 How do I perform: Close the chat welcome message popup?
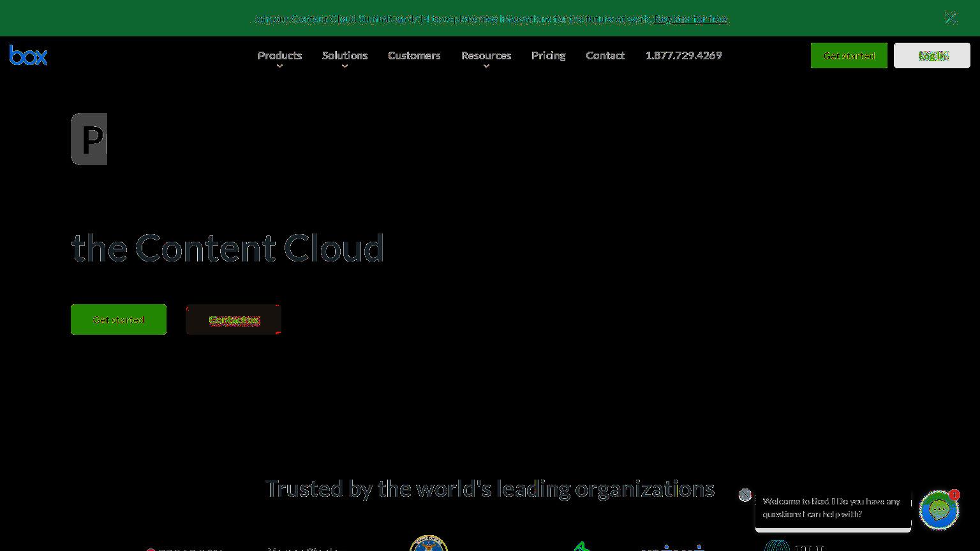click(745, 495)
